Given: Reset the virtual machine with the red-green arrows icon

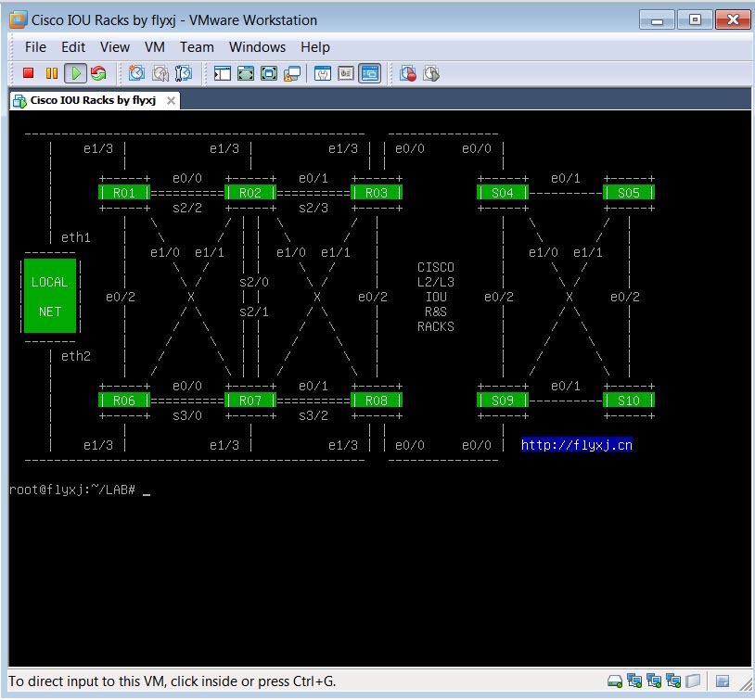Looking at the screenshot, I should 98,73.
